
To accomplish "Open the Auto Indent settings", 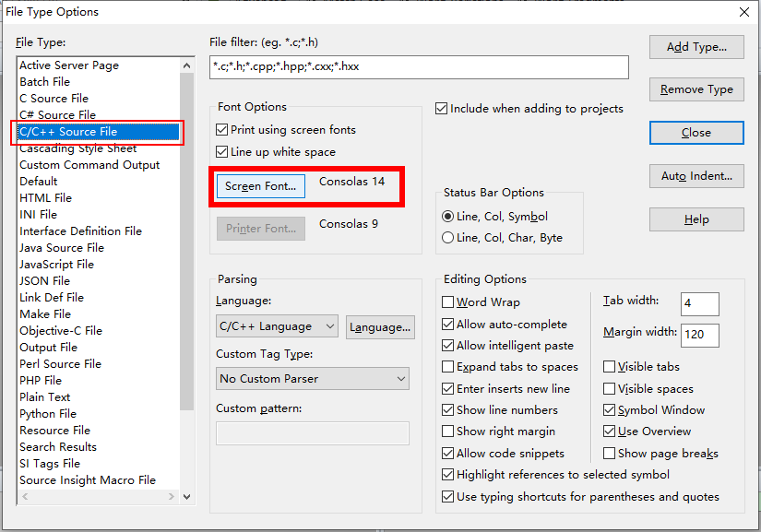I will tap(696, 175).
